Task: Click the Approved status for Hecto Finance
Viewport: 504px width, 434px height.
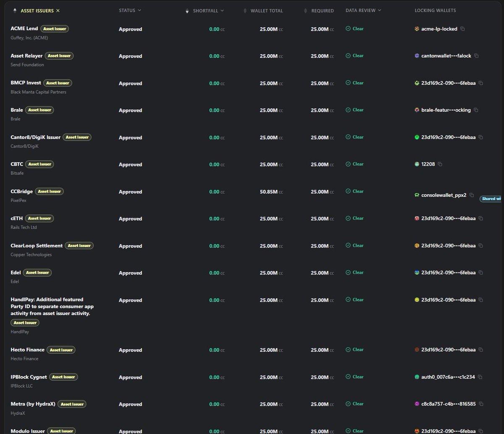Action: 130,350
